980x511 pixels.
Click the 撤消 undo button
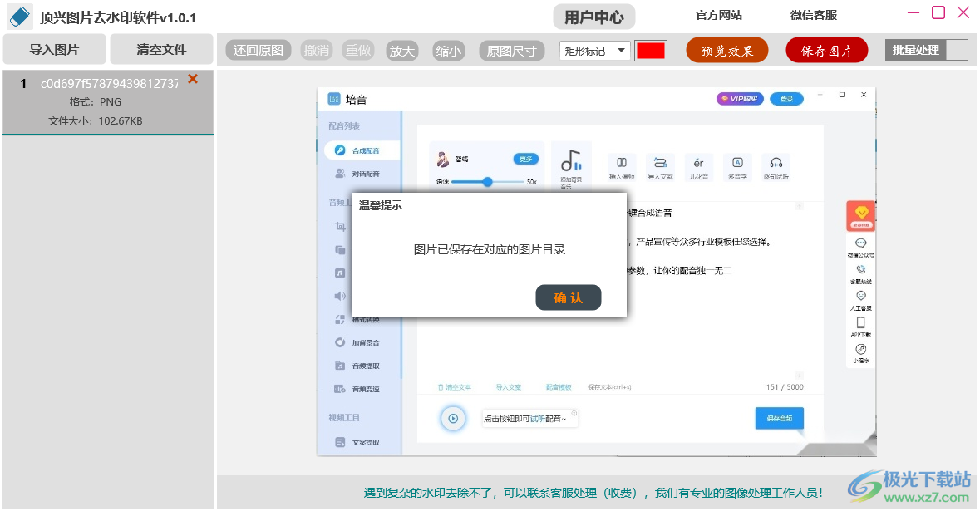click(316, 51)
